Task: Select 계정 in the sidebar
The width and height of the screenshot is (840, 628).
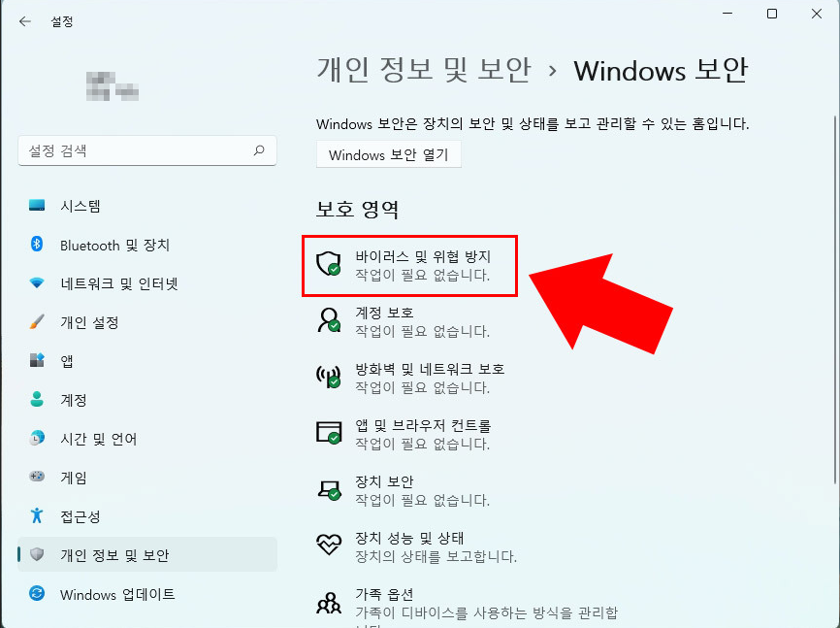Action: click(147, 399)
